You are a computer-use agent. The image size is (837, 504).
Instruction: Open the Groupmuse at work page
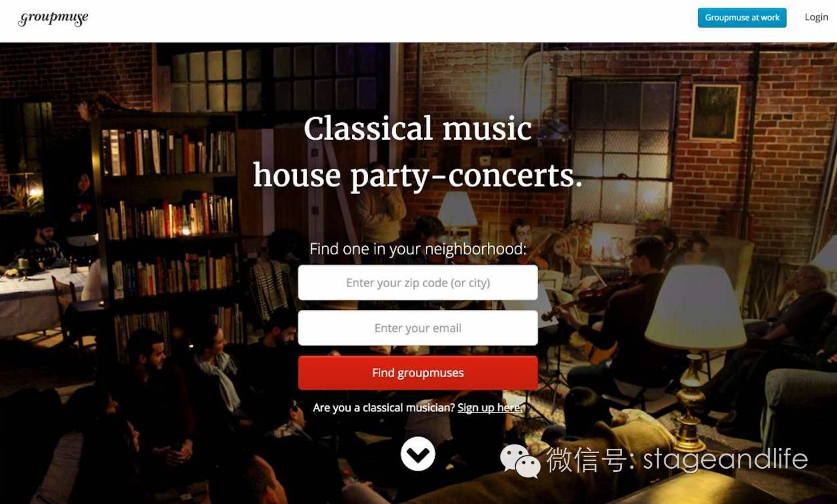coord(742,18)
